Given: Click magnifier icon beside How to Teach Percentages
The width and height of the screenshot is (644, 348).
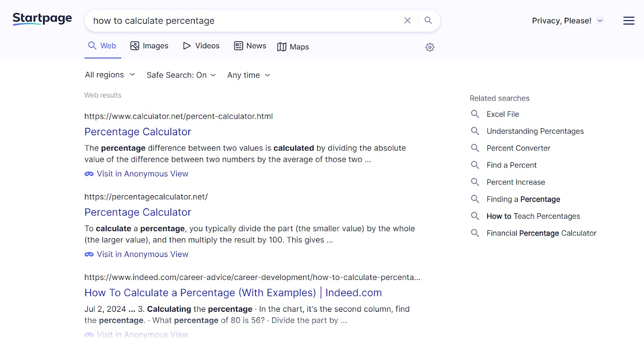Looking at the screenshot, I should (475, 216).
